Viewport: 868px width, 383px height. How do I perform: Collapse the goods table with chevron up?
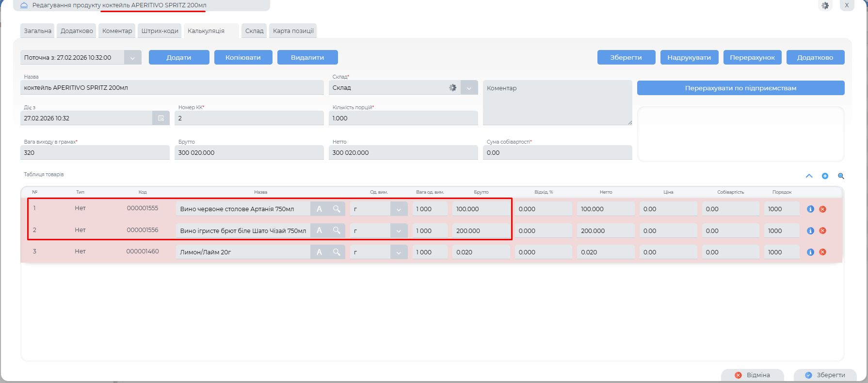click(809, 176)
